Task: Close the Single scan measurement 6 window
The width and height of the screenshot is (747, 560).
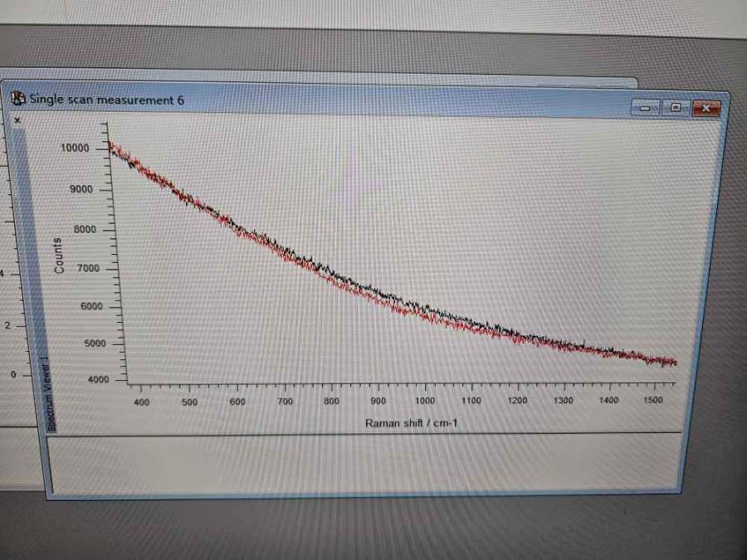Action: 706,108
